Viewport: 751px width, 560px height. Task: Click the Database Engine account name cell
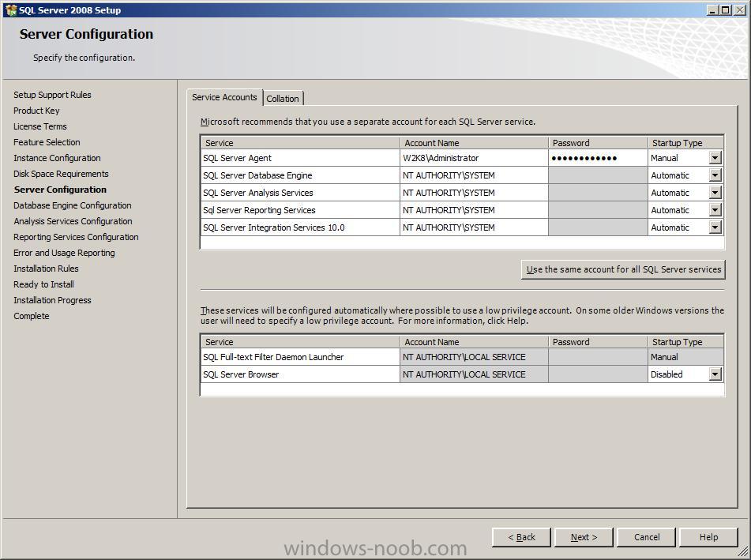coord(474,175)
